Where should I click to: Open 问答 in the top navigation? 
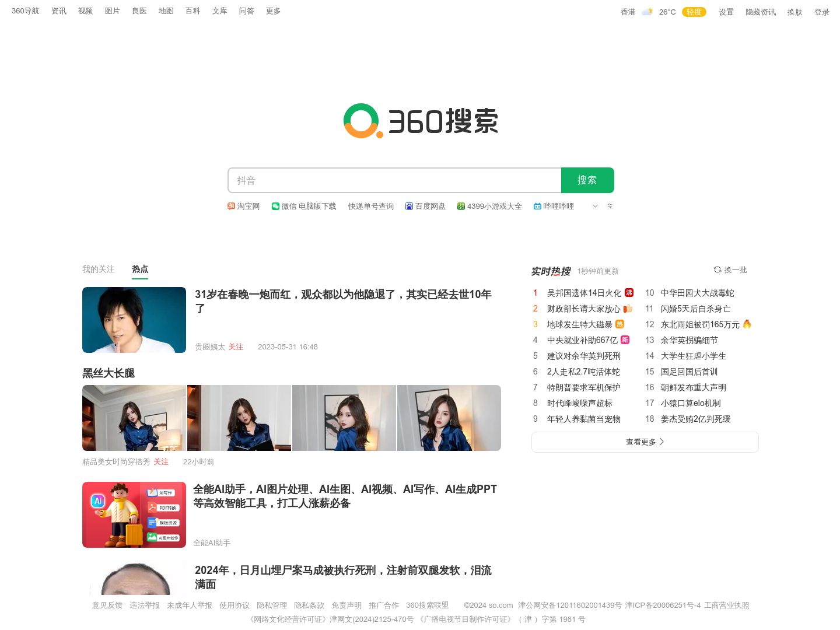click(x=247, y=11)
